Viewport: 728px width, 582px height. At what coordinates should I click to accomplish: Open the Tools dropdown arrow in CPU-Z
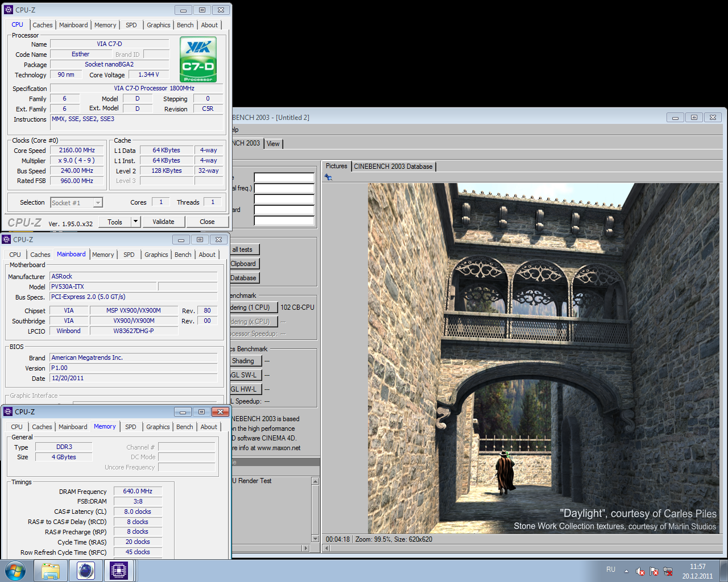click(x=136, y=222)
